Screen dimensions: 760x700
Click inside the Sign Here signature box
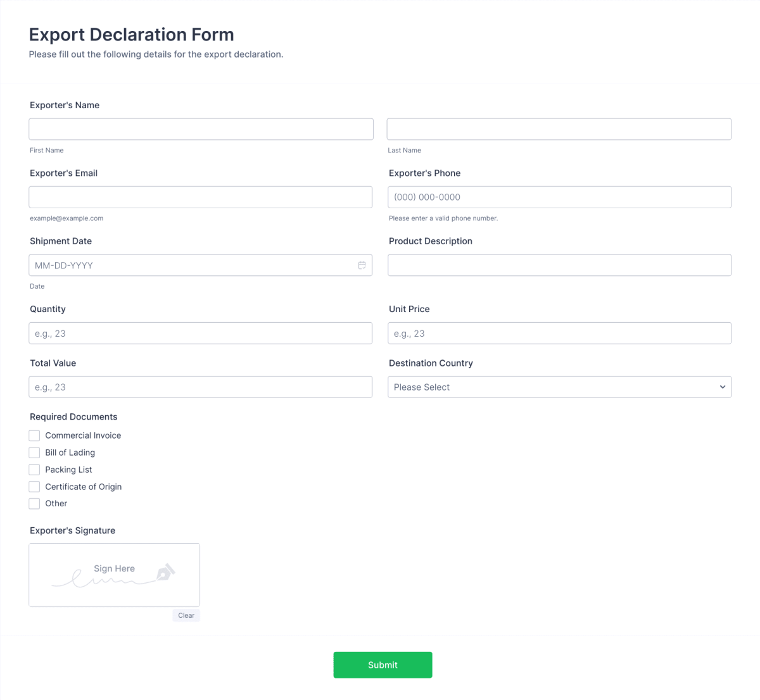(x=114, y=575)
